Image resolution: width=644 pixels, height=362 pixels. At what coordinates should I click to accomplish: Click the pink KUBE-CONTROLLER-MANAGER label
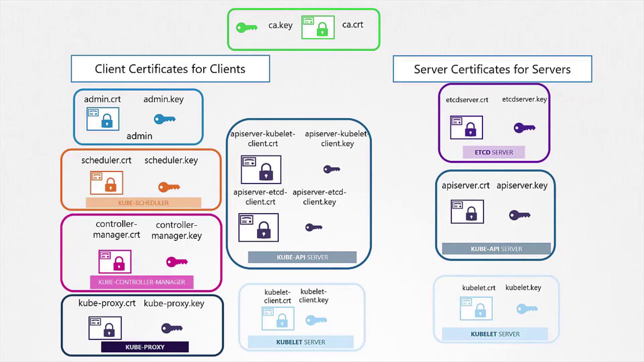tap(142, 282)
